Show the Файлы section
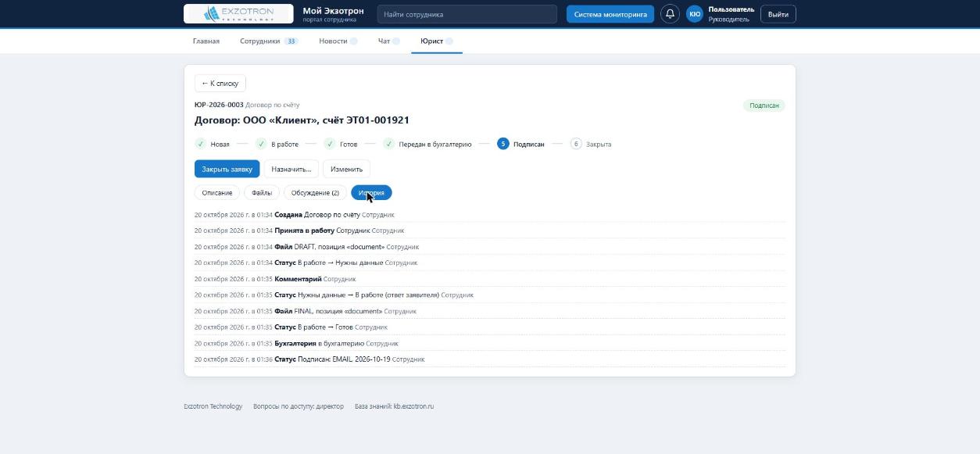This screenshot has width=980, height=454. click(x=262, y=193)
